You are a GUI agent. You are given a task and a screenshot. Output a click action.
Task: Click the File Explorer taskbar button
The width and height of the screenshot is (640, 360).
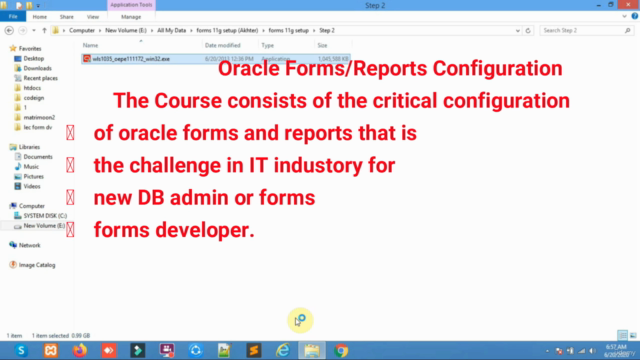pos(312,350)
